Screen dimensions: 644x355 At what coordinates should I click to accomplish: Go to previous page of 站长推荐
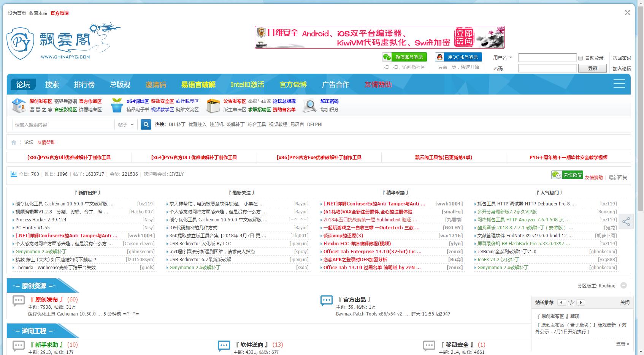coord(562,303)
